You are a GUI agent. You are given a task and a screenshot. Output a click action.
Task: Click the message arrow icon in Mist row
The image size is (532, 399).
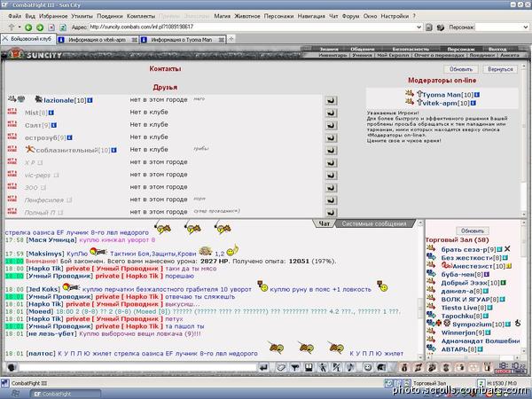(x=331, y=113)
